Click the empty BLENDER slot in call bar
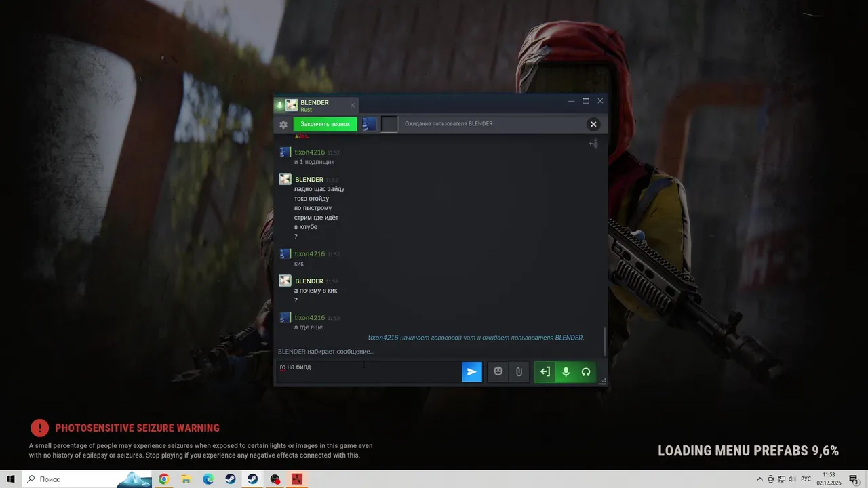868x488 pixels. pos(389,124)
